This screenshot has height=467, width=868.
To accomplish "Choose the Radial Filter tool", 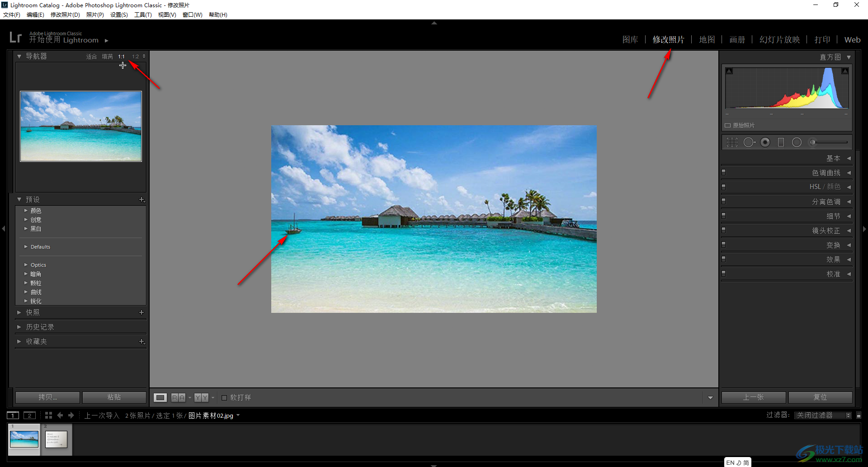I will 797,142.
